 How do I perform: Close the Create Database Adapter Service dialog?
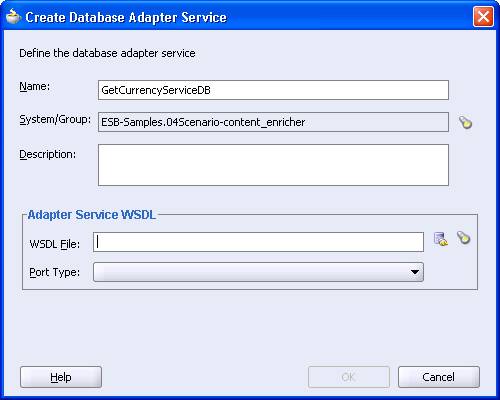pos(483,16)
